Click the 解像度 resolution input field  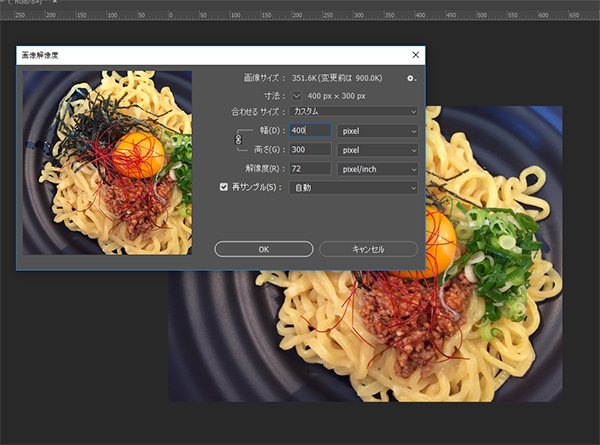pos(310,169)
